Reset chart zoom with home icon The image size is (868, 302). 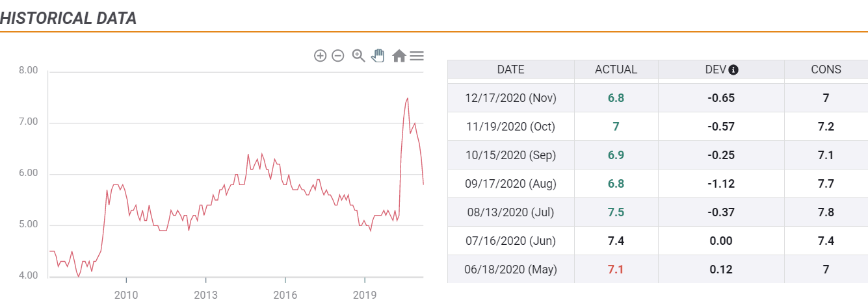pyautogui.click(x=399, y=57)
